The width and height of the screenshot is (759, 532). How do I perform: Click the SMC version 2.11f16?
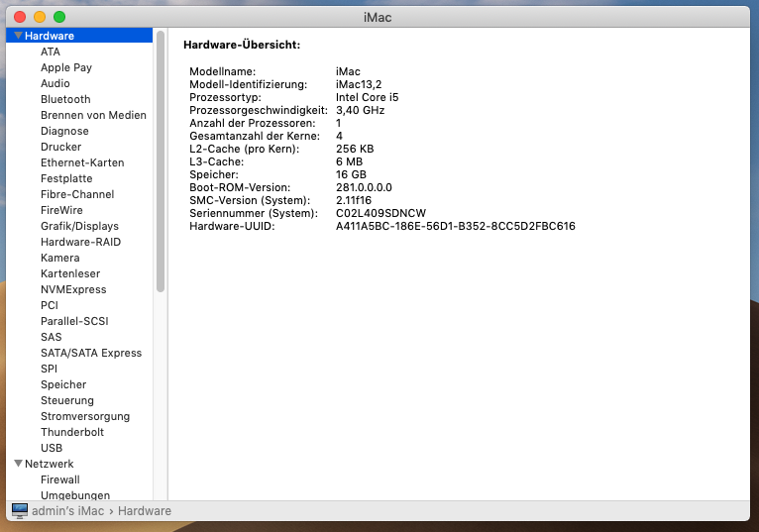tap(354, 200)
